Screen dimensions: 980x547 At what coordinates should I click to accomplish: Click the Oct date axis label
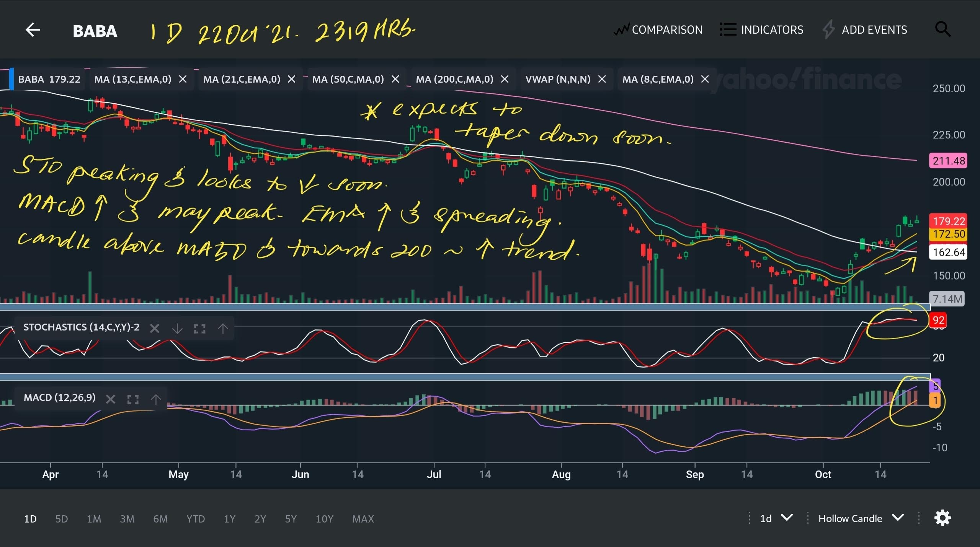point(823,474)
